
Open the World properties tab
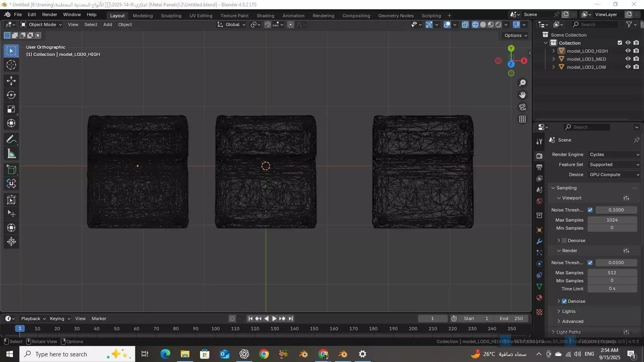(x=539, y=201)
